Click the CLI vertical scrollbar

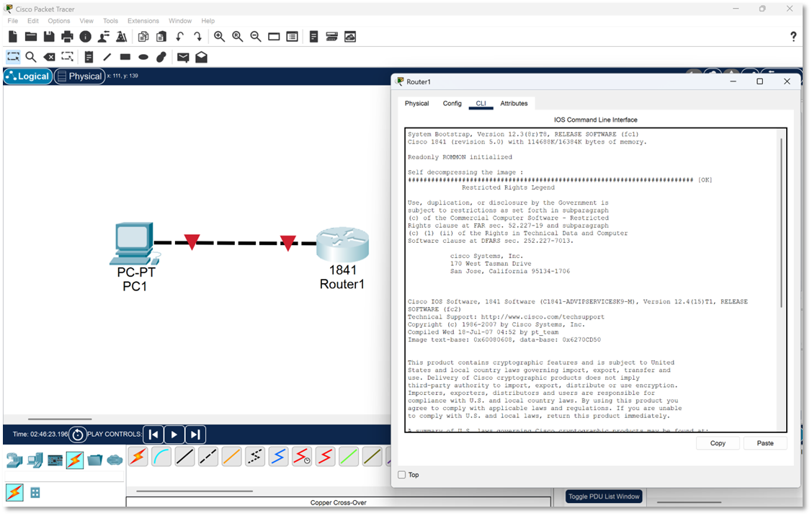[782, 223]
